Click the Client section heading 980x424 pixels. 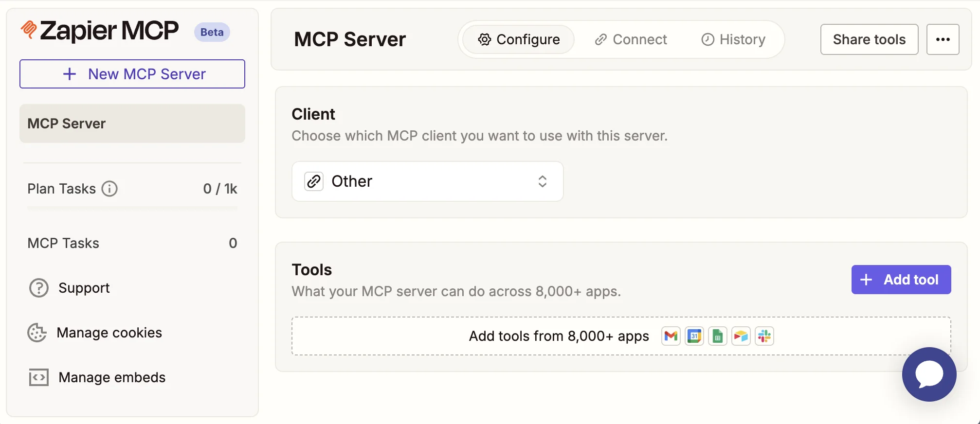click(313, 114)
